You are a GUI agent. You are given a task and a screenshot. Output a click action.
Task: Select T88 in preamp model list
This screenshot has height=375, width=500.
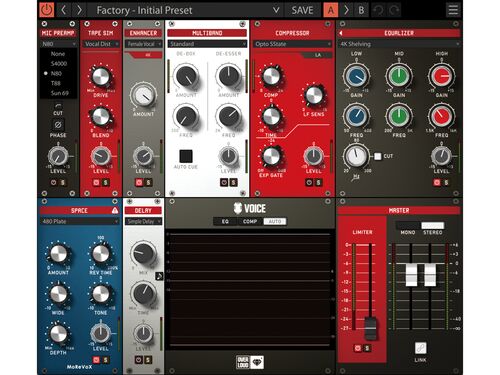click(56, 83)
